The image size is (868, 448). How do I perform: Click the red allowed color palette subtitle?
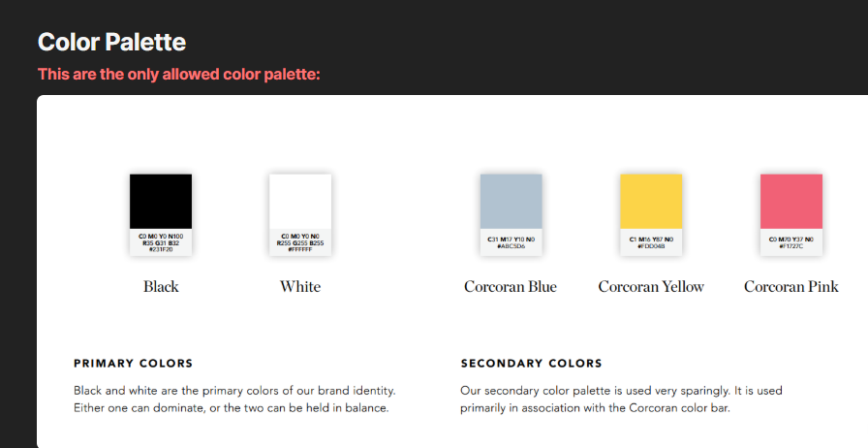click(178, 74)
